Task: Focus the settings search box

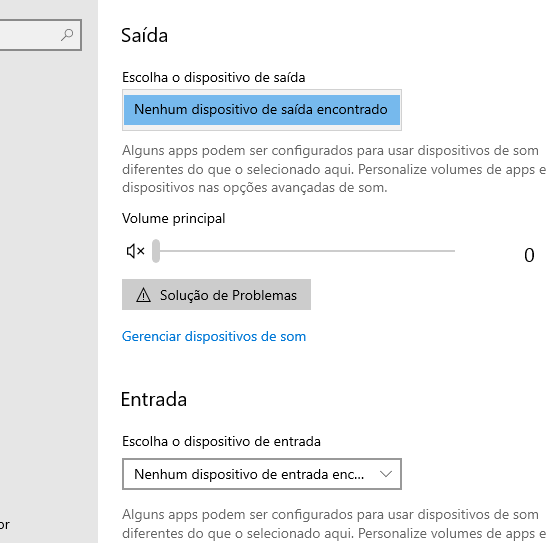Action: click(40, 35)
